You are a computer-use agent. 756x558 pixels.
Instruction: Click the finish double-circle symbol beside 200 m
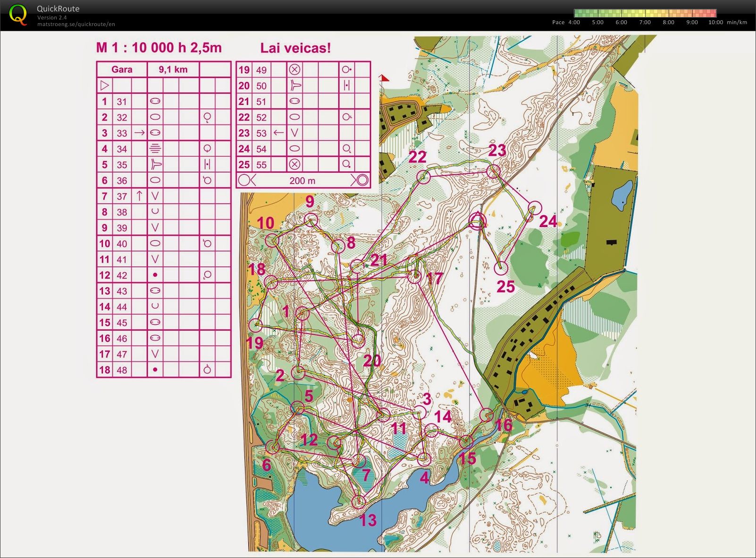click(x=361, y=180)
